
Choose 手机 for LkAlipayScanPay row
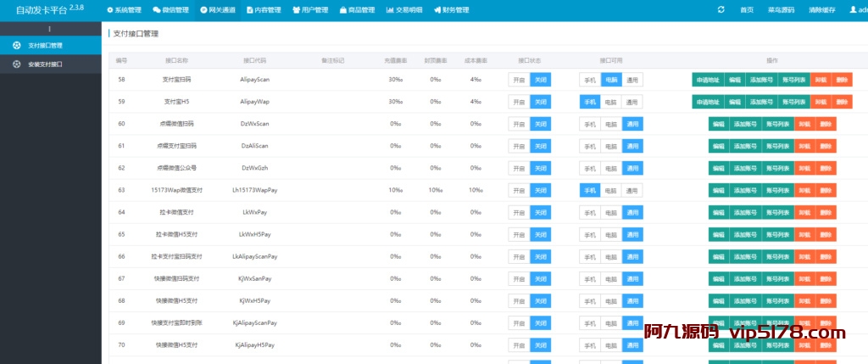click(590, 256)
